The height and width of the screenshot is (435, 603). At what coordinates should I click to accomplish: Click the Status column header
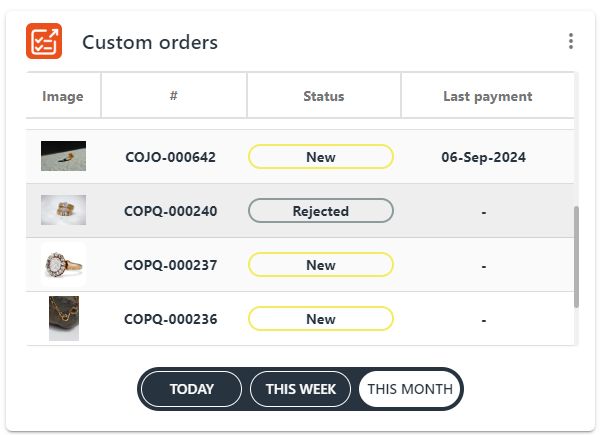(323, 96)
